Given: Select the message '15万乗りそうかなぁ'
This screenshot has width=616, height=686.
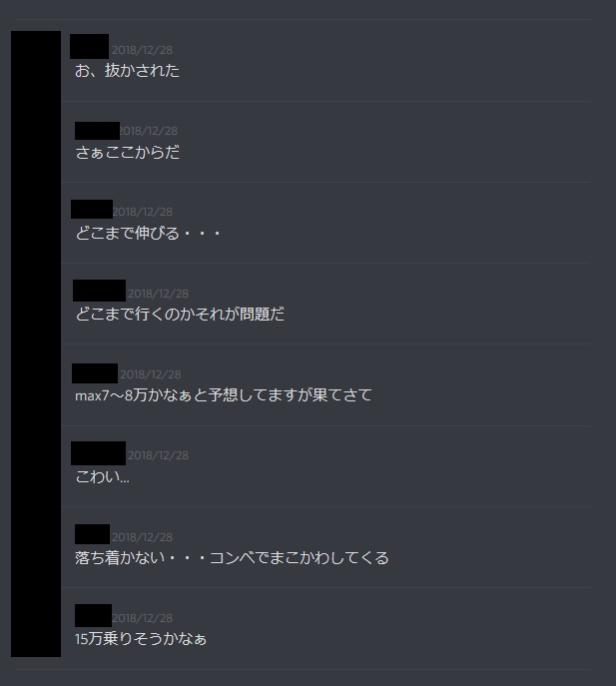Looking at the screenshot, I should (x=141, y=639).
